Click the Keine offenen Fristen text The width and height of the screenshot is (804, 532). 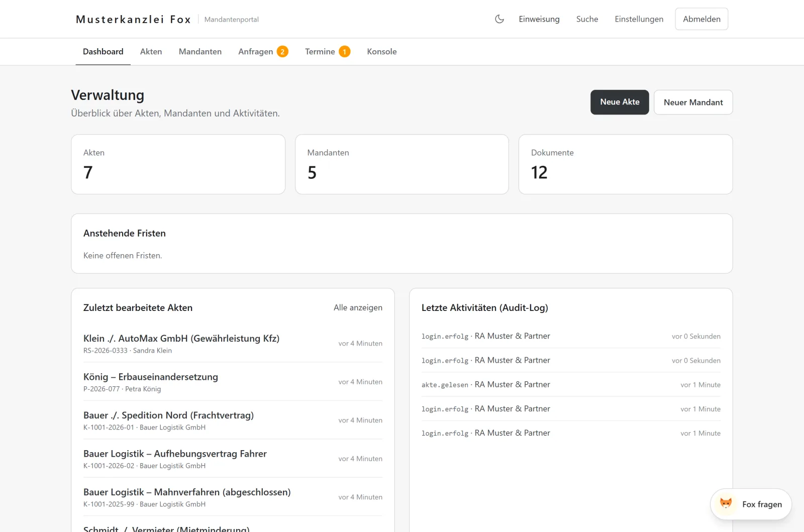coord(123,255)
